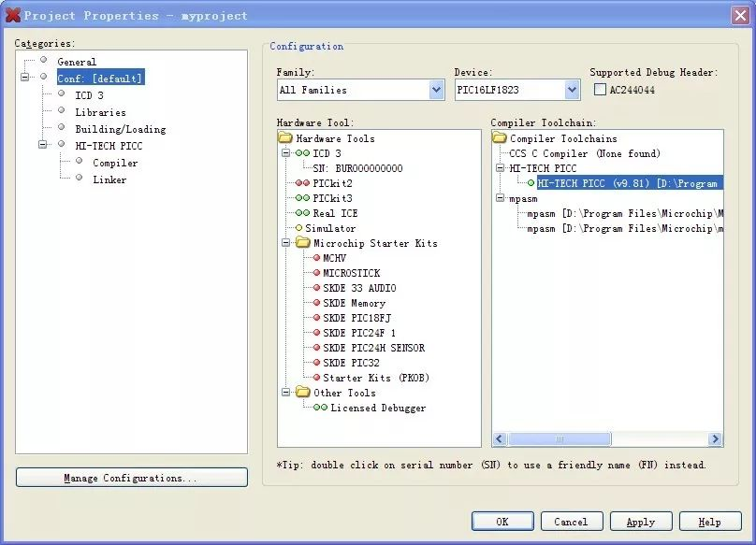Open the Linker category

click(109, 179)
